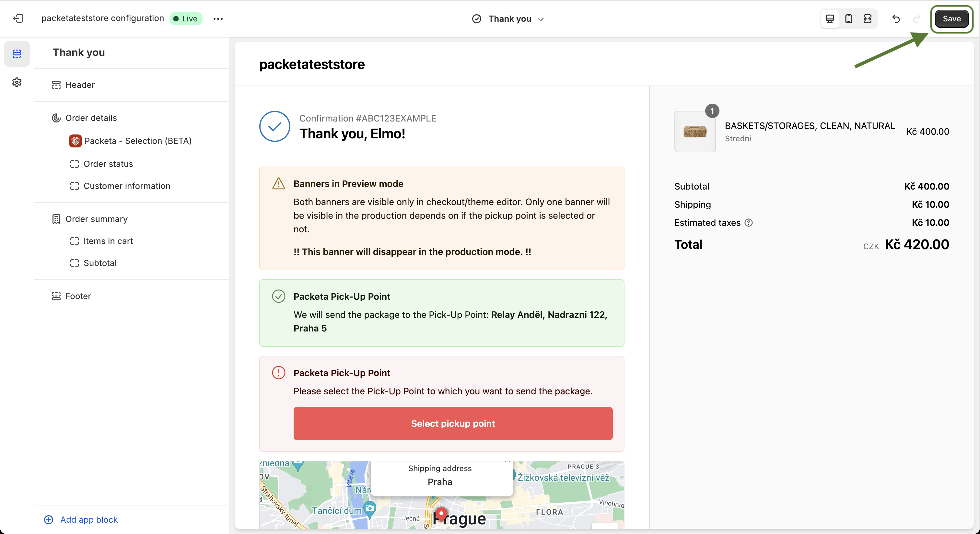Image resolution: width=980 pixels, height=534 pixels.
Task: Click the Banners in Preview mode heading
Action: pos(348,184)
